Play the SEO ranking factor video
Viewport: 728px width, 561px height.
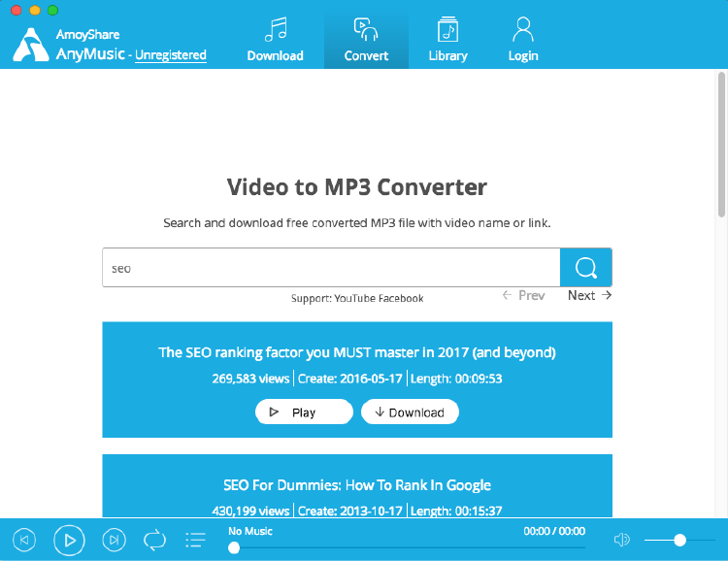[x=304, y=412]
